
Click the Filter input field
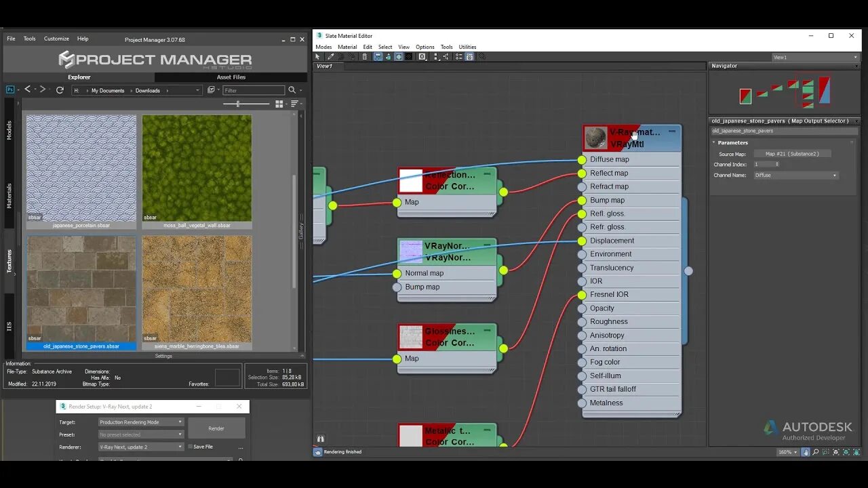[x=254, y=90]
